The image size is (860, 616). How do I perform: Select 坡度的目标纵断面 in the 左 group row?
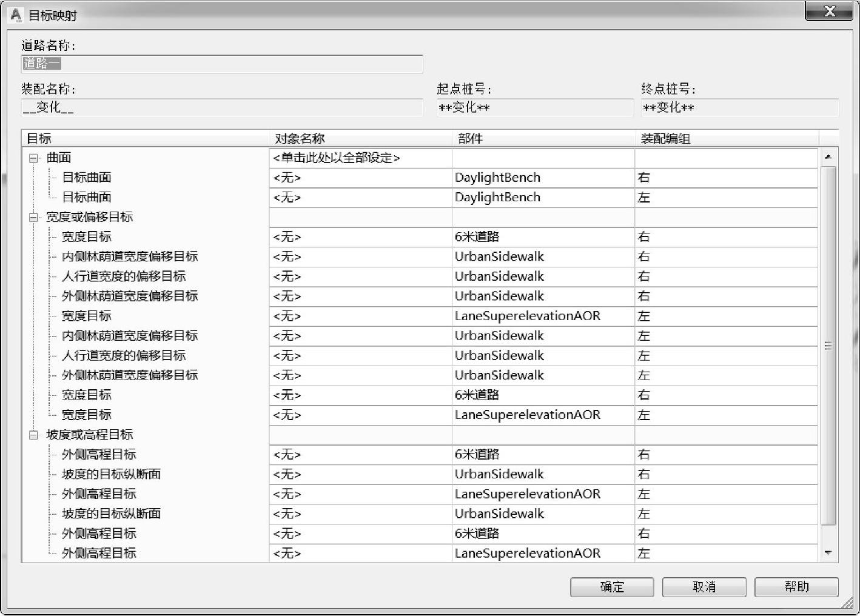pos(111,514)
